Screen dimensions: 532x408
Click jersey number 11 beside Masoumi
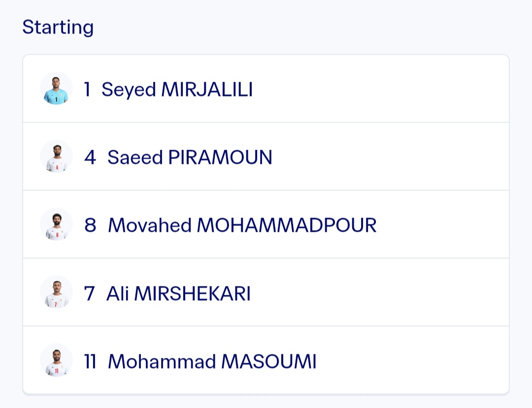coord(90,361)
